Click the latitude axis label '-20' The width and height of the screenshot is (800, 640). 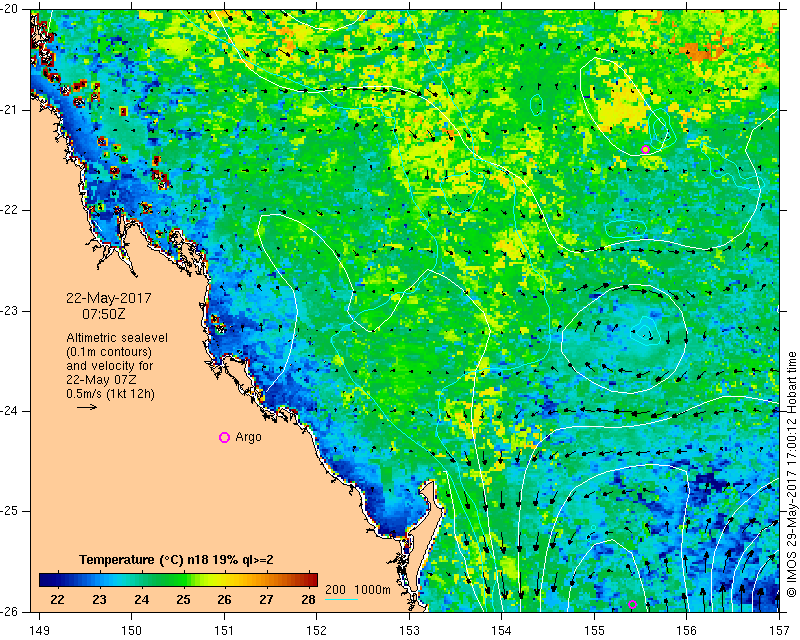pos(10,9)
